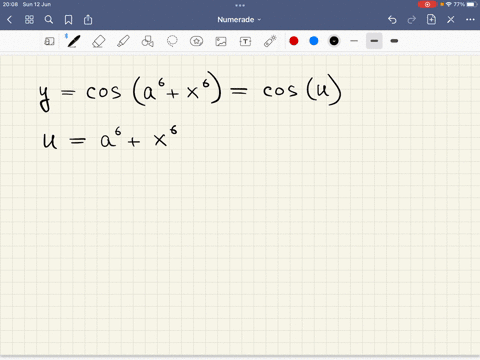
Task: Select the Pen tool
Action: 73,41
